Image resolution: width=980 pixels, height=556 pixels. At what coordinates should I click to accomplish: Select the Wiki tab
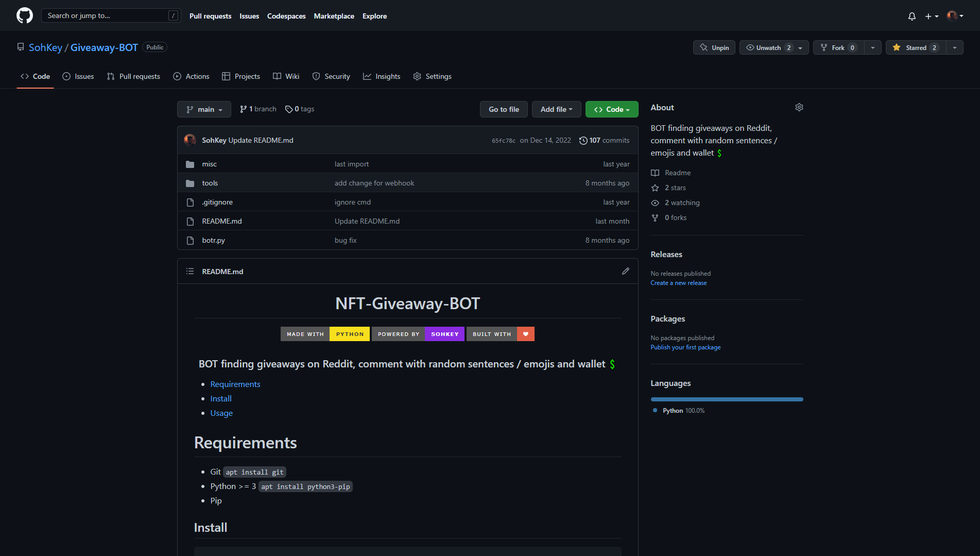(x=286, y=76)
